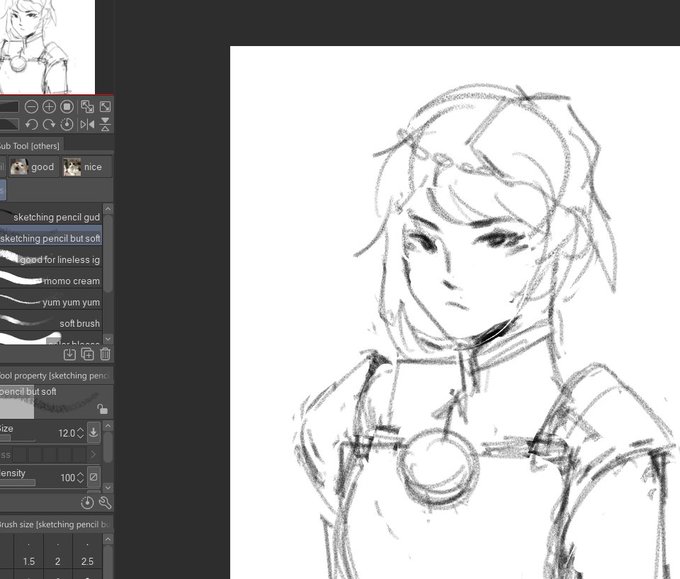Click the Brush size panel tab
The height and width of the screenshot is (579, 680).
56,524
